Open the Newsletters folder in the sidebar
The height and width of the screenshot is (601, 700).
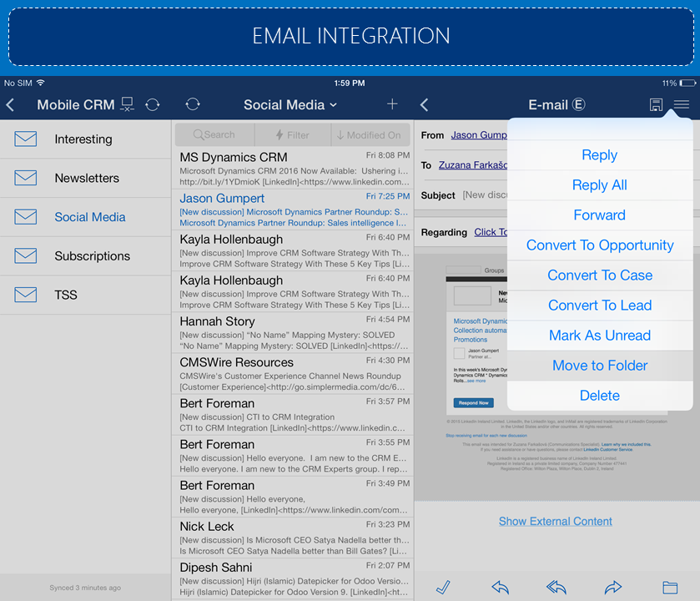[x=86, y=178]
